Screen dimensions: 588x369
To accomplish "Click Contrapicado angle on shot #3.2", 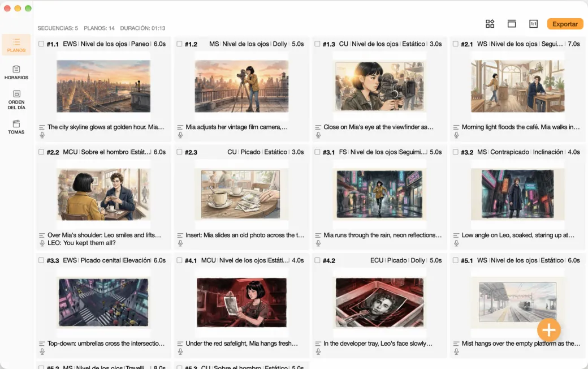I will coord(509,152).
